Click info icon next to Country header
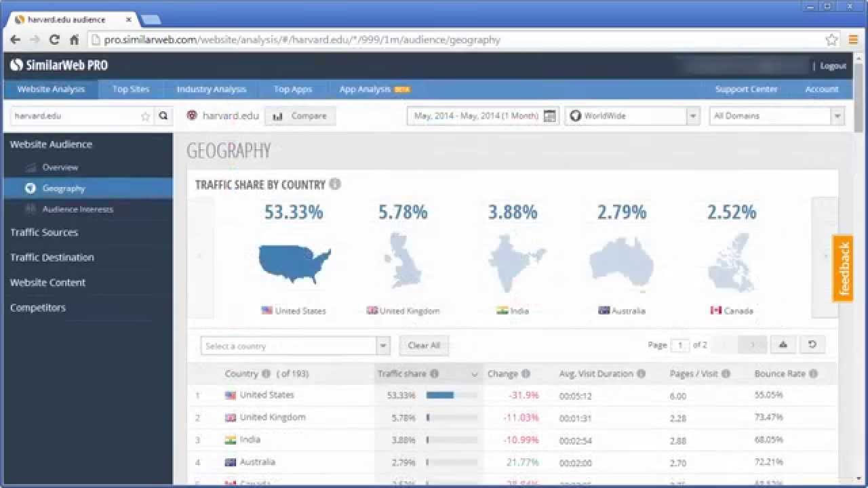868x488 pixels. click(266, 373)
